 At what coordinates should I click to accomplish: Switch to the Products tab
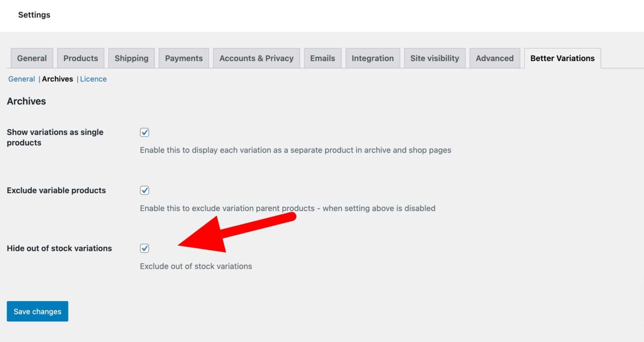click(80, 58)
